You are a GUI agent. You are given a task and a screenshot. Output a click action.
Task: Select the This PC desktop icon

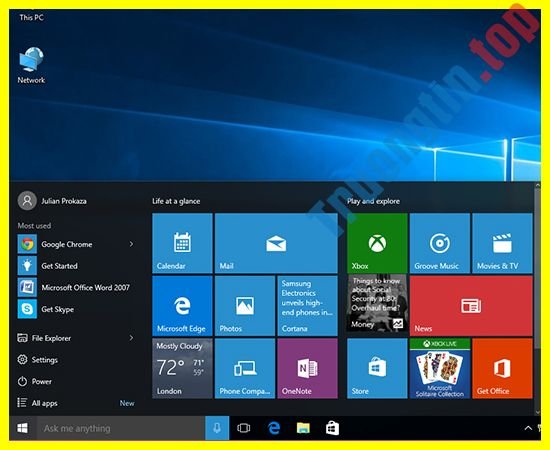32,17
